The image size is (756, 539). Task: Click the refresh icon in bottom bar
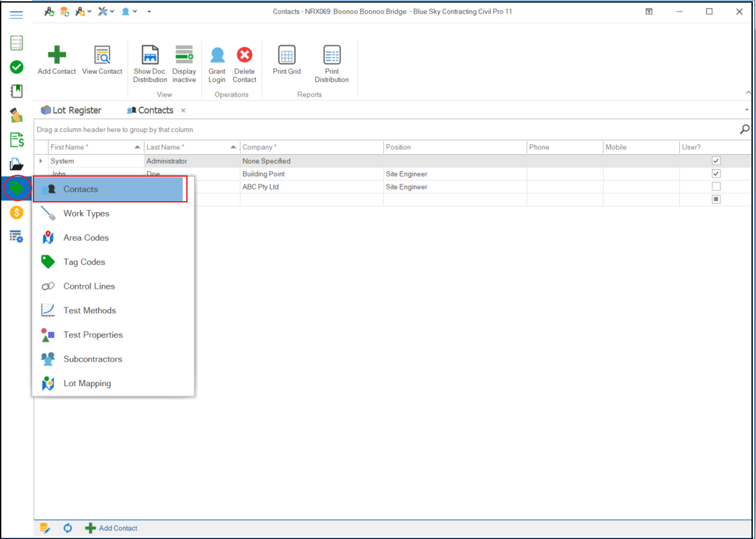click(68, 528)
